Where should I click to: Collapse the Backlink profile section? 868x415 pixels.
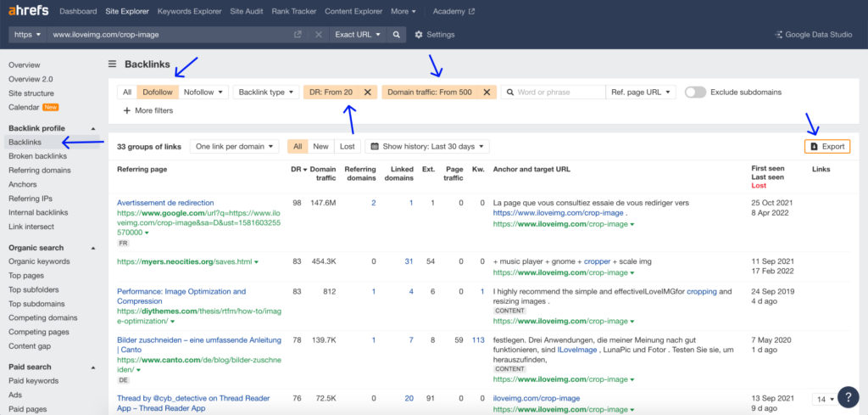[x=93, y=128]
